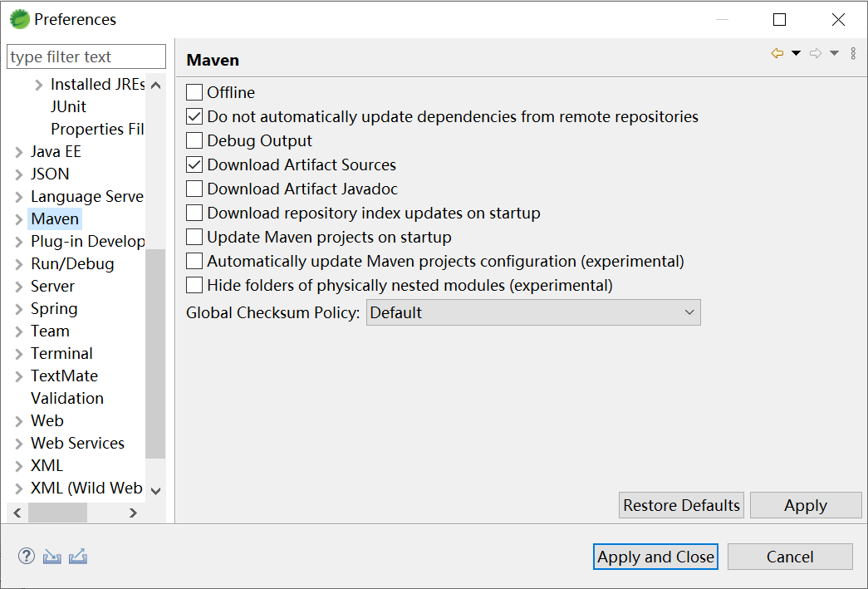Click the Restore Defaults button
This screenshot has width=868, height=589.
coord(681,505)
